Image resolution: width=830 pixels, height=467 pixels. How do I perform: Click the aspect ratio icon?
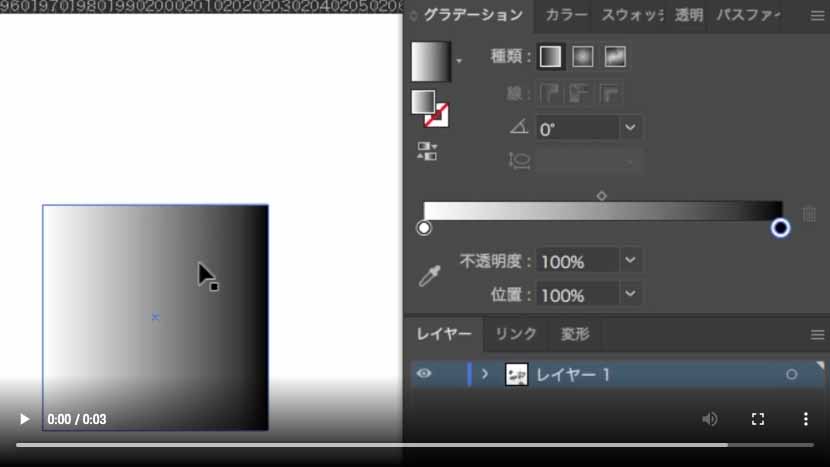point(519,161)
